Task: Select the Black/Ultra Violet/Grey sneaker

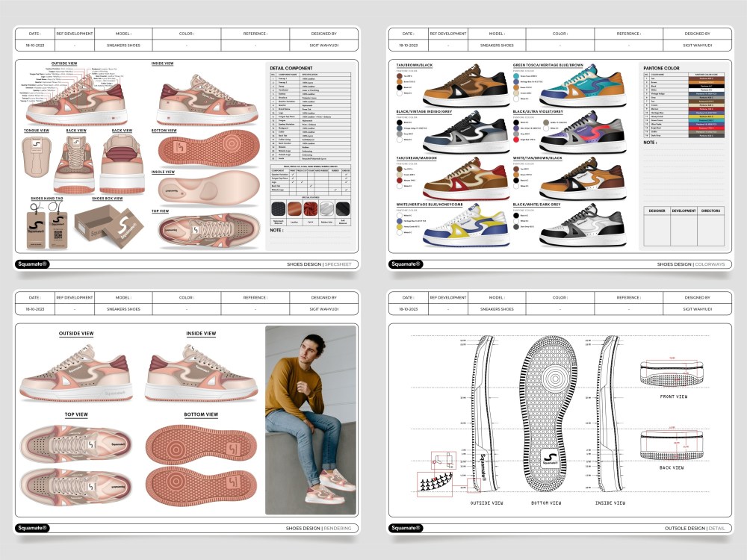Action: (x=582, y=132)
